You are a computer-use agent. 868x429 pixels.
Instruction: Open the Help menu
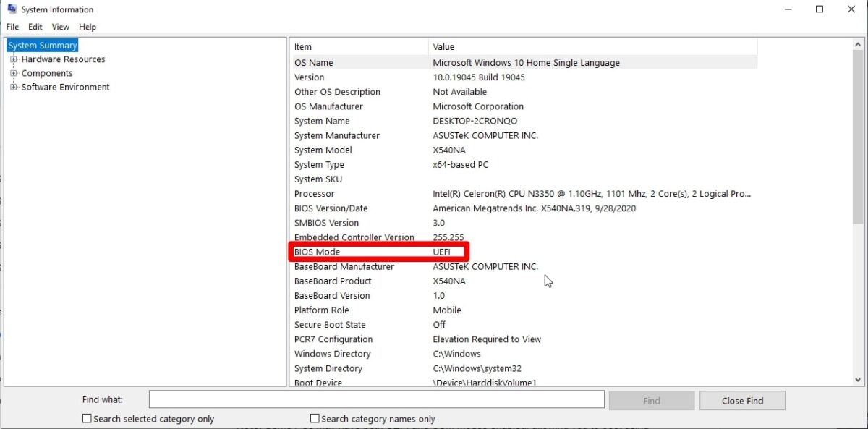[88, 27]
